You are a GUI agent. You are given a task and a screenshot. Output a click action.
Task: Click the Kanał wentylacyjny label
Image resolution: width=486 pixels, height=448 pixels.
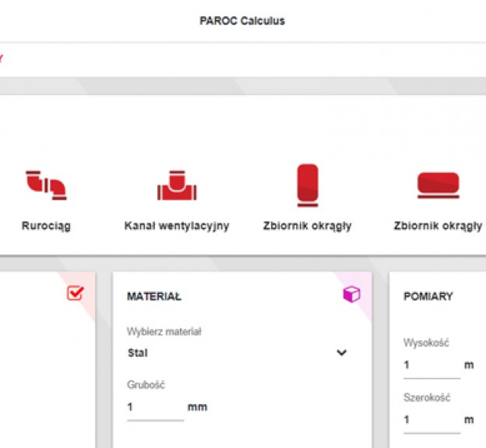tap(177, 226)
